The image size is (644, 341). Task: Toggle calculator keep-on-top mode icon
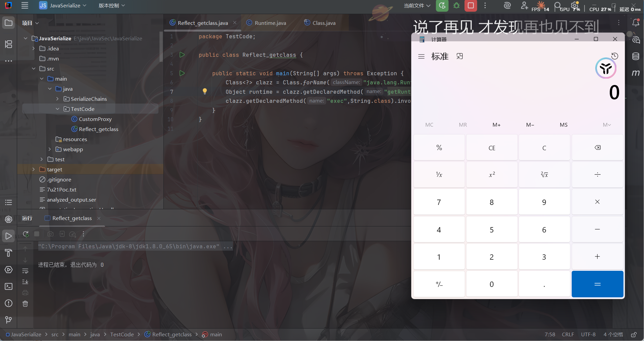[460, 56]
